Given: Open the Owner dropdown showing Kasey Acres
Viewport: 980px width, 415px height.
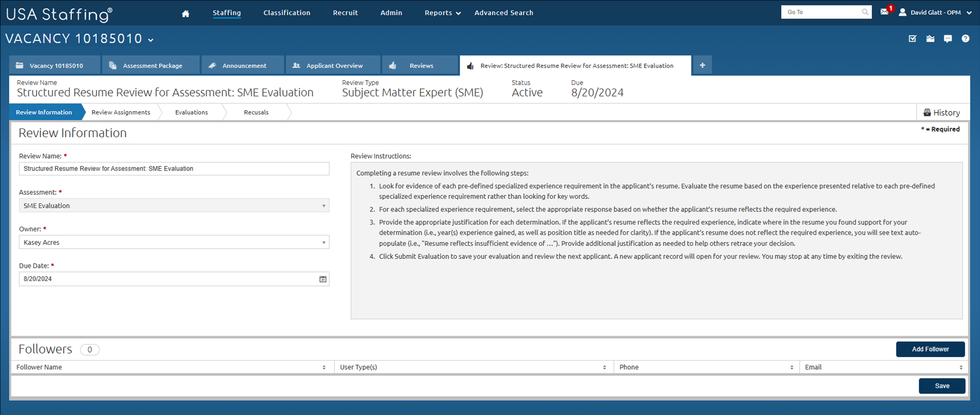Looking at the screenshot, I should (x=324, y=242).
